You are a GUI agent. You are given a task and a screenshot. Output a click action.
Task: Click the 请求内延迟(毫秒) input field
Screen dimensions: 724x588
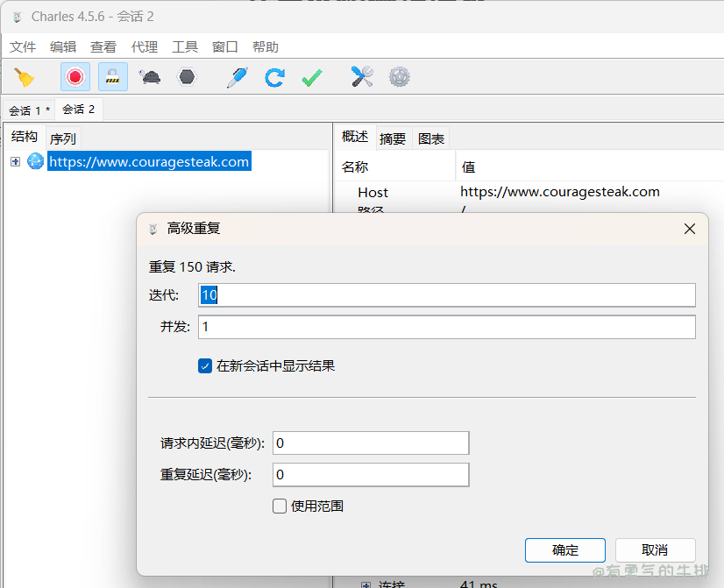371,443
